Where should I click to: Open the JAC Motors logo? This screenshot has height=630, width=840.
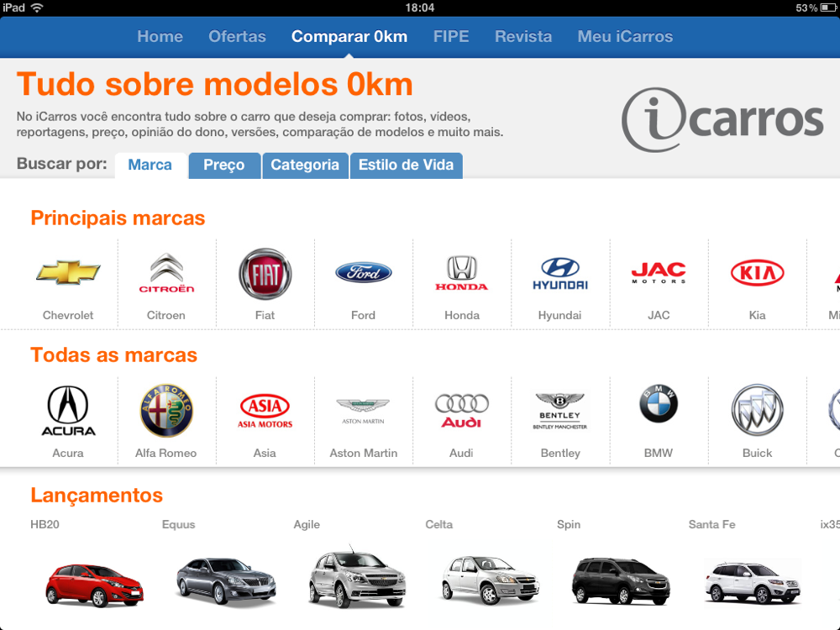tap(659, 273)
